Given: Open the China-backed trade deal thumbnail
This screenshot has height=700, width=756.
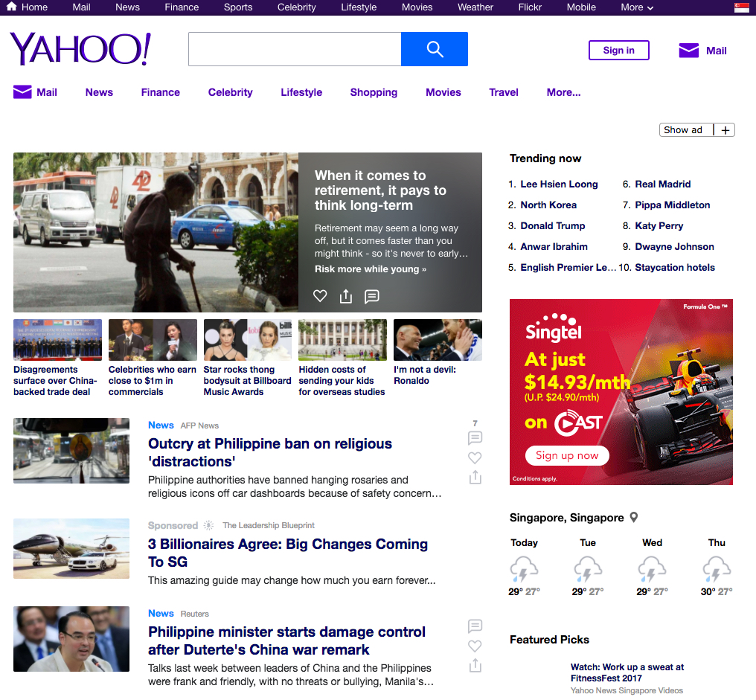Looking at the screenshot, I should click(x=57, y=340).
